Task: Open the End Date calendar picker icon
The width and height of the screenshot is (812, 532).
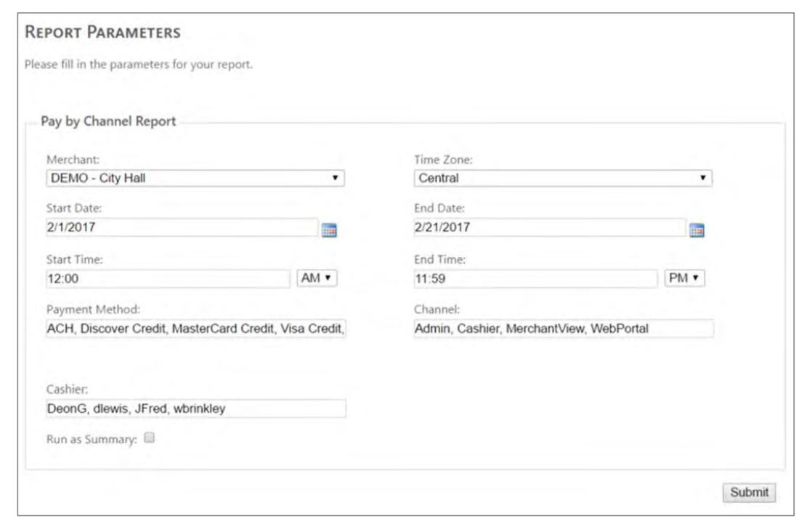Action: pyautogui.click(x=697, y=230)
